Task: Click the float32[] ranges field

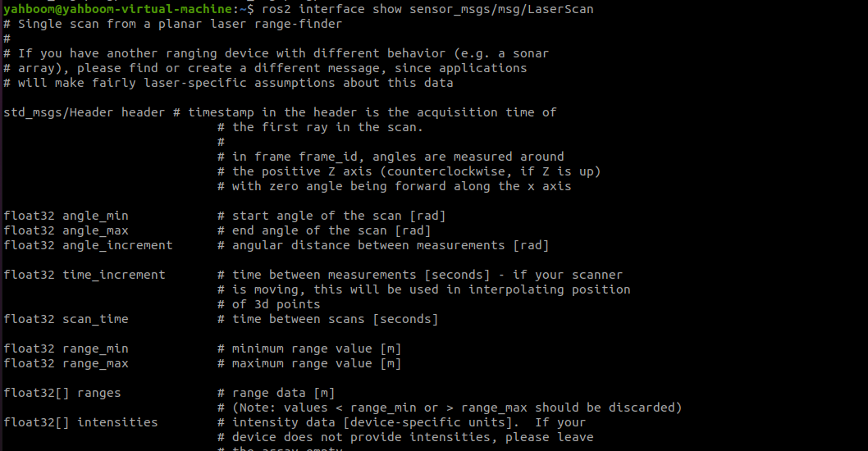Action: click(62, 393)
